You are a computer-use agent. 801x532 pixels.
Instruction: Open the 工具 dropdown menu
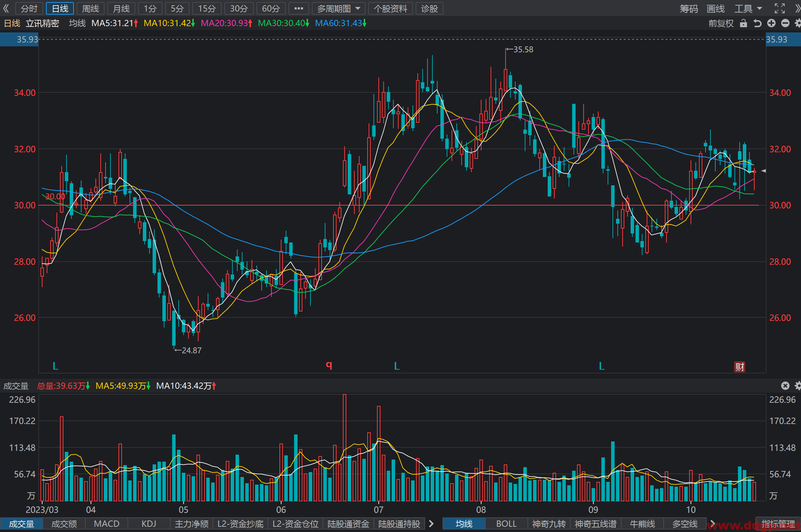748,8
